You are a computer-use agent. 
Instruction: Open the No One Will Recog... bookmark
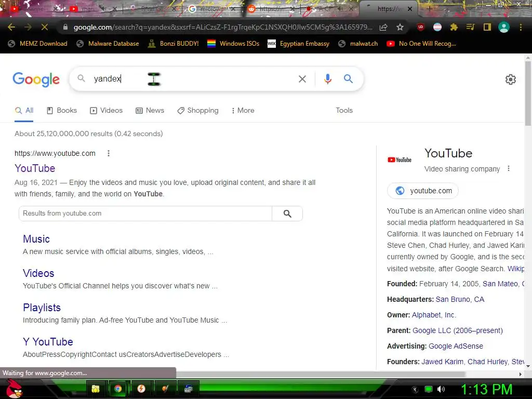(x=421, y=44)
